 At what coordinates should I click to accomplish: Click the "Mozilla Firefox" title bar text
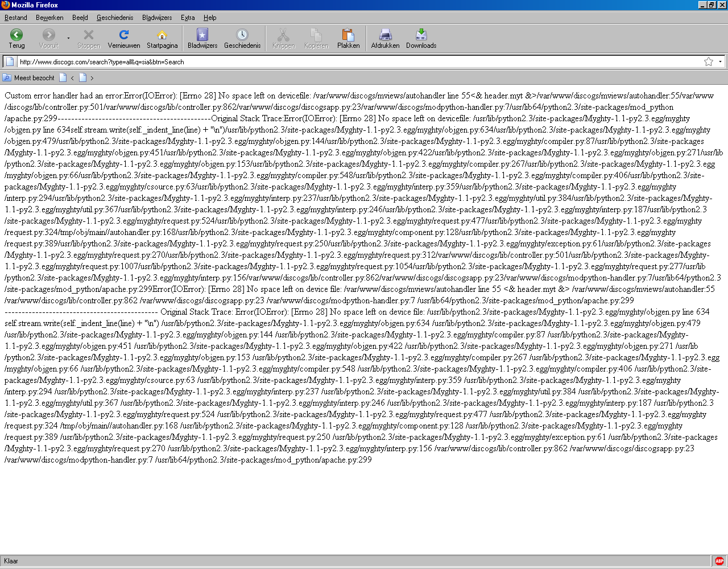click(35, 5)
